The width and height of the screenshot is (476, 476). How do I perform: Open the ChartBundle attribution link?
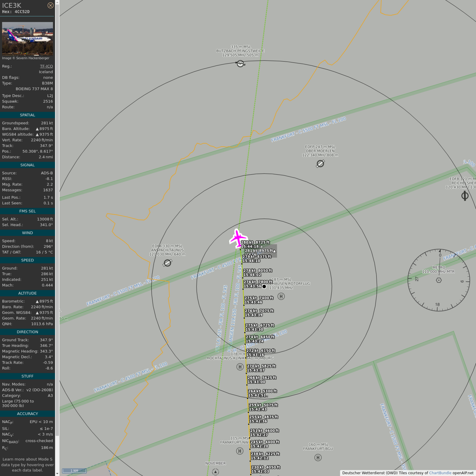click(440, 473)
